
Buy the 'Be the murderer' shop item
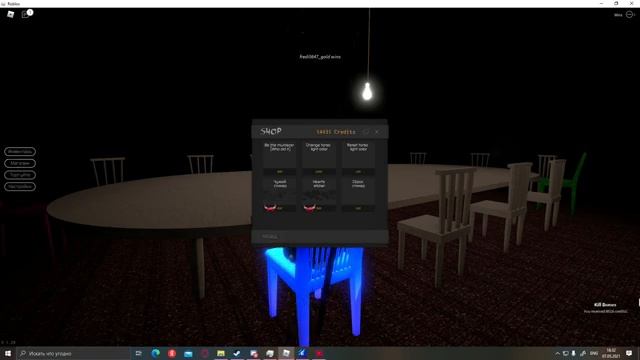coord(280,171)
